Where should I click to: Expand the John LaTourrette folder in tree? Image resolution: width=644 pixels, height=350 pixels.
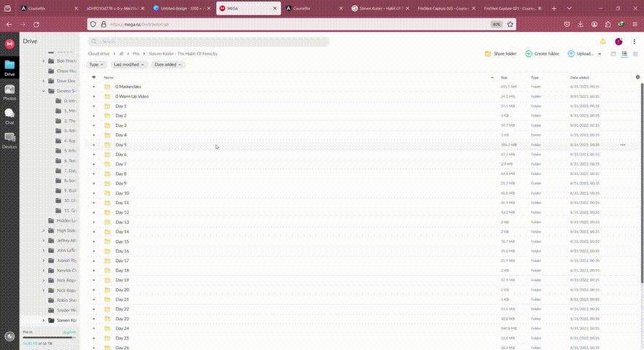click(x=44, y=250)
